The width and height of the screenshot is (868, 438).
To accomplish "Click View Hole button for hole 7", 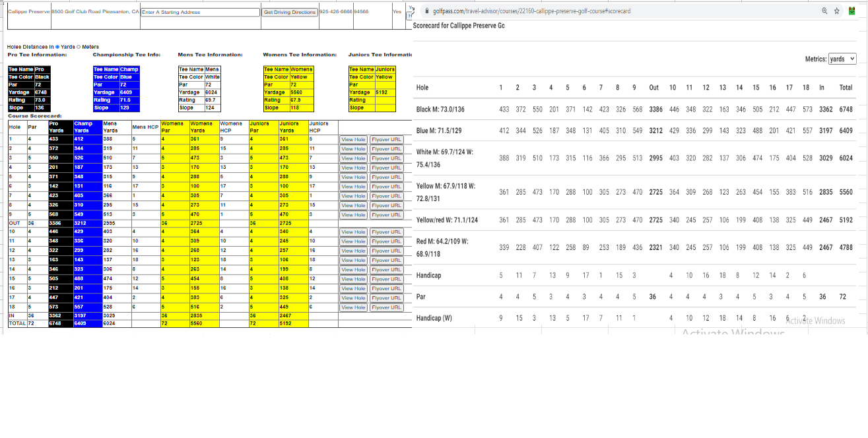I will click(353, 196).
